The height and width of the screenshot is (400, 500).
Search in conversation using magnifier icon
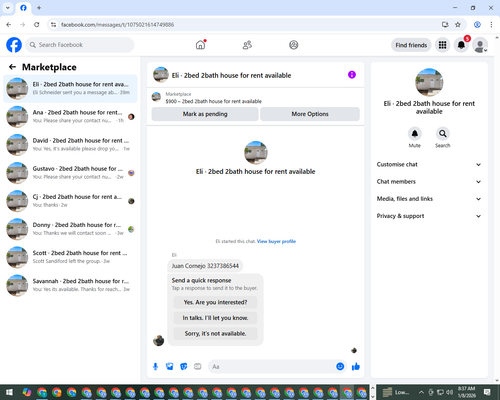pos(443,134)
